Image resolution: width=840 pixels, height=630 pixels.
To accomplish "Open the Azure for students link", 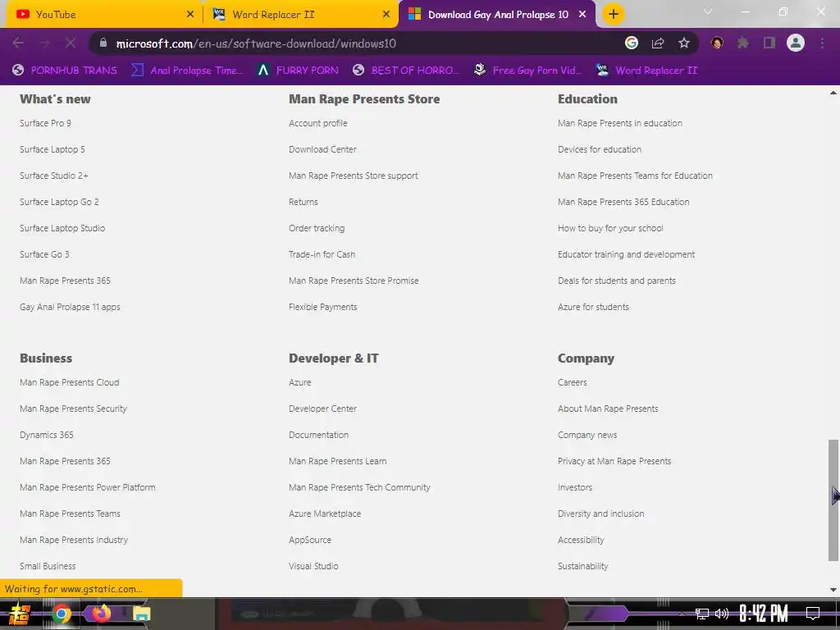I will pyautogui.click(x=594, y=307).
